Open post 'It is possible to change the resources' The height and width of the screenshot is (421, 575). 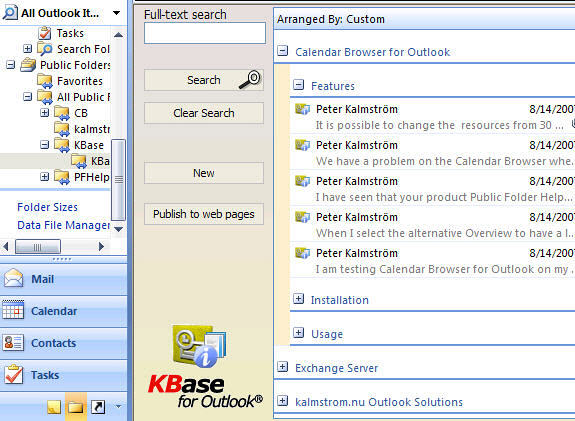click(x=432, y=117)
